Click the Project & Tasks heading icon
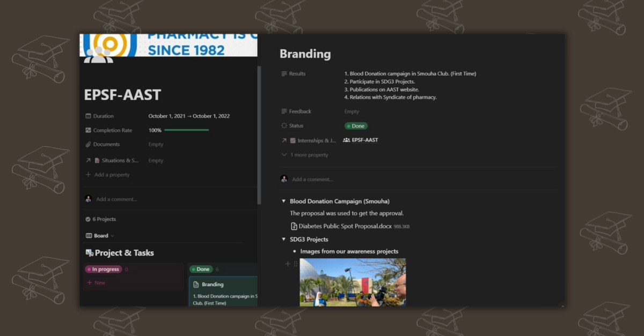The width and height of the screenshot is (644, 336). 90,252
